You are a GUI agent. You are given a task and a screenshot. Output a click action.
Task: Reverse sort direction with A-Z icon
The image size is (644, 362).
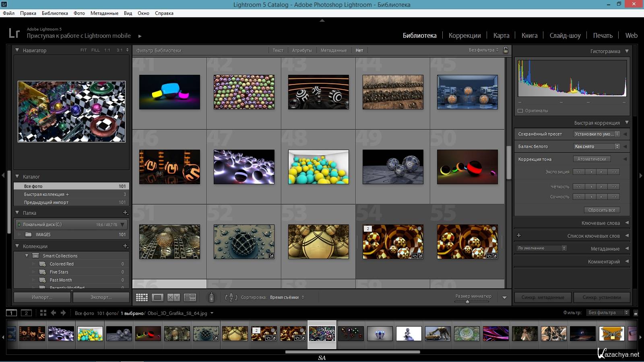[x=231, y=297]
